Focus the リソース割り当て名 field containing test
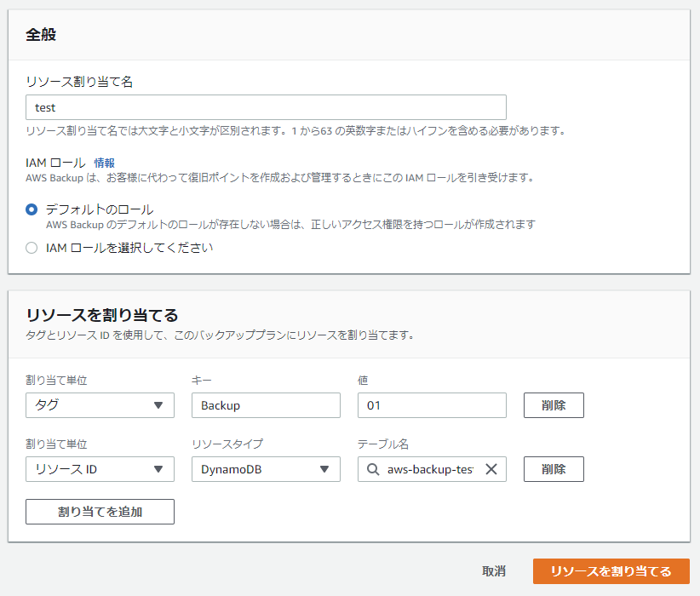700x596 pixels. click(266, 107)
